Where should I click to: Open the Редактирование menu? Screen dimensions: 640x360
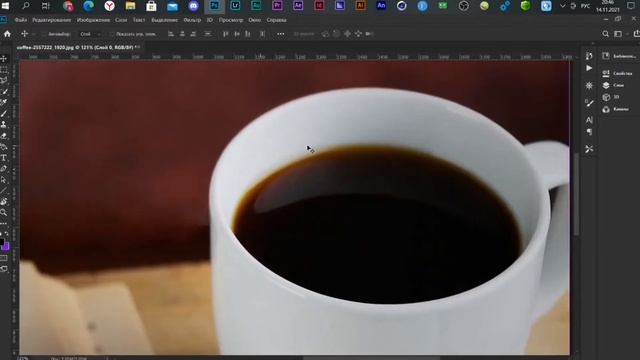tap(51, 20)
